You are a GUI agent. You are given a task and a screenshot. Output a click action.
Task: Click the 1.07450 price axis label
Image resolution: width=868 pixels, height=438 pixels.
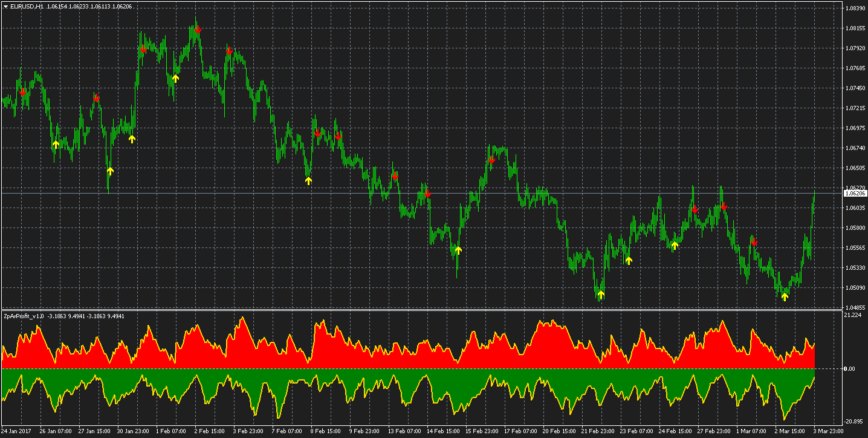click(x=855, y=88)
